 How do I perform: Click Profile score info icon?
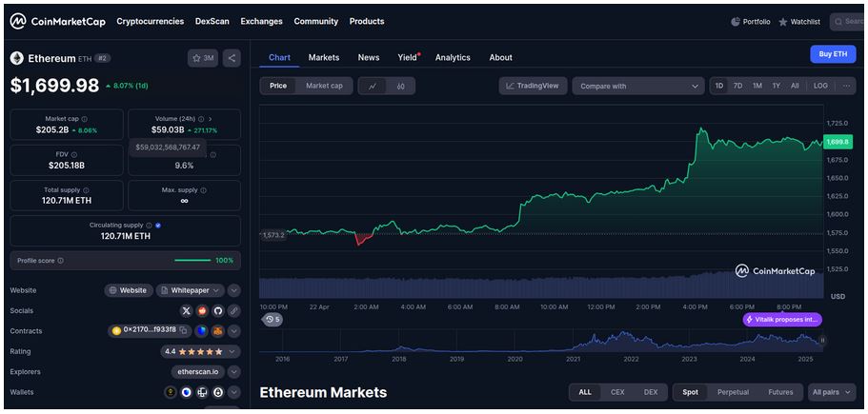coord(60,261)
